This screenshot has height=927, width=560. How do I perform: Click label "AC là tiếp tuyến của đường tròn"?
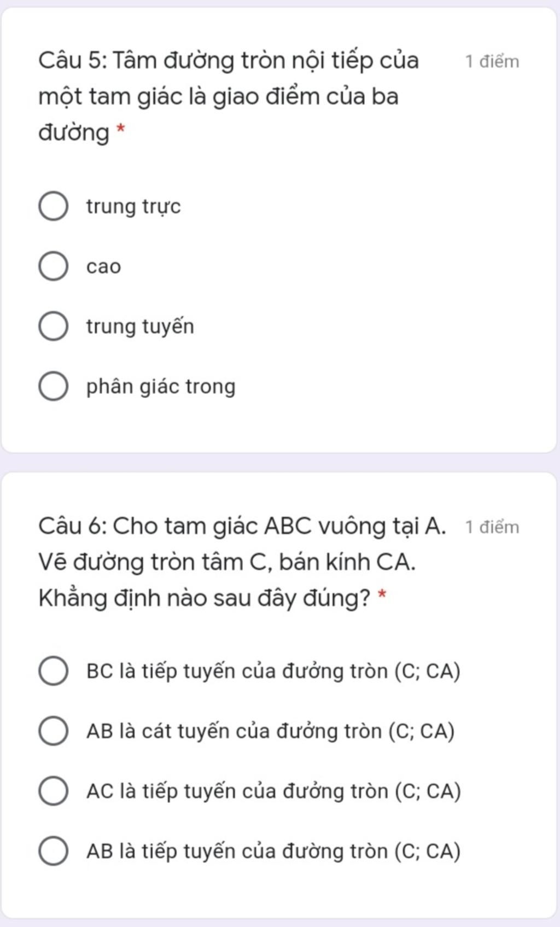273,791
